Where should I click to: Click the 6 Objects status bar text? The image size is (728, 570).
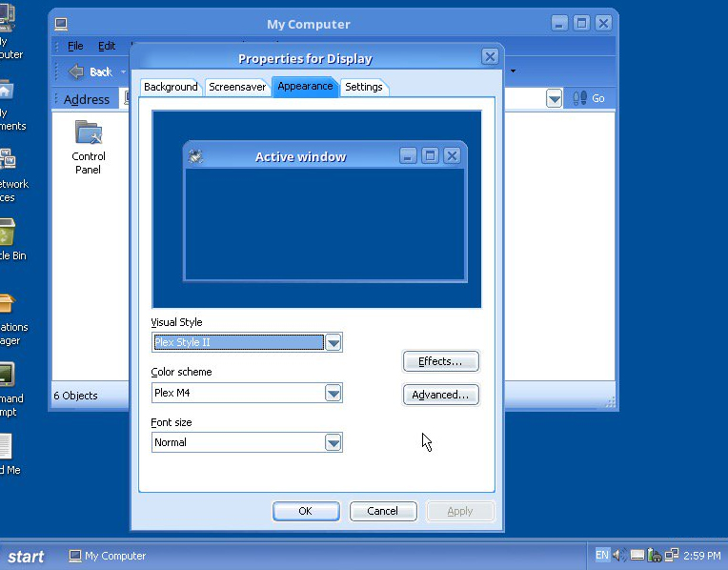tap(75, 396)
